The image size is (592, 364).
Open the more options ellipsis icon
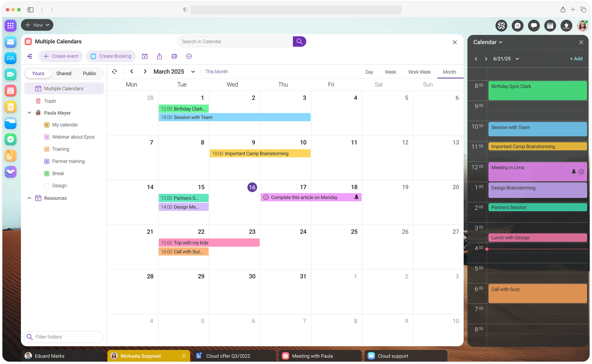pos(189,56)
